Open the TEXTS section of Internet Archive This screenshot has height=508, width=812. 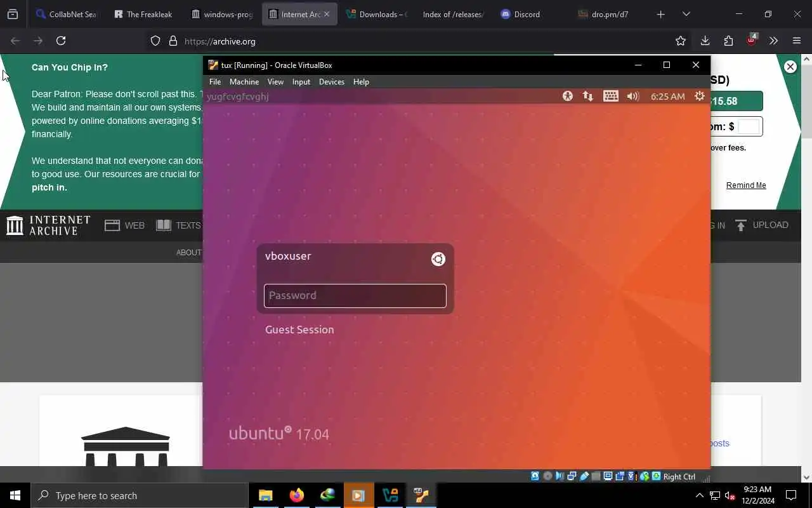coord(178,225)
